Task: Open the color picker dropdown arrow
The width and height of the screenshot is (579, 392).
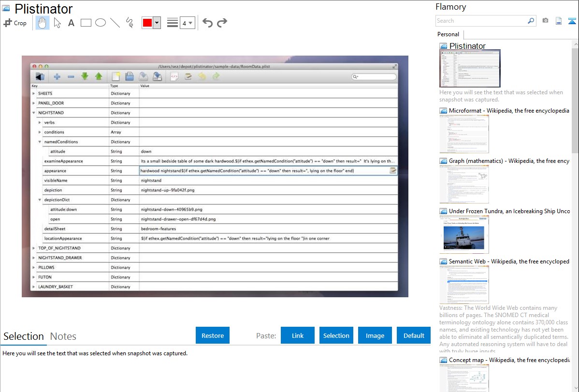Action: coord(157,23)
